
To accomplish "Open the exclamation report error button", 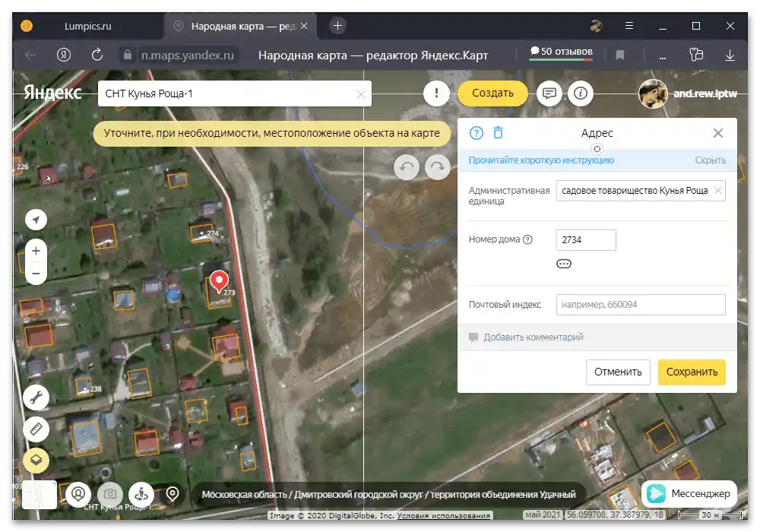I will 436,93.
